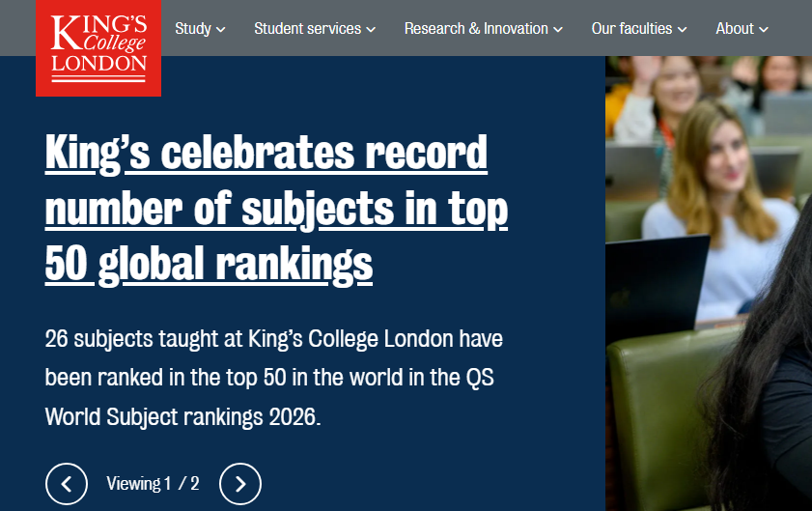Click the lecture hall students photo
Screen dimensions: 812x511
click(709, 283)
